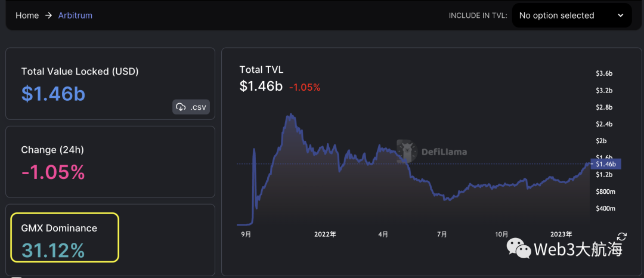Select the -1.05% Change (24h) value
Screen dimensions: 644x278
[x=54, y=172]
